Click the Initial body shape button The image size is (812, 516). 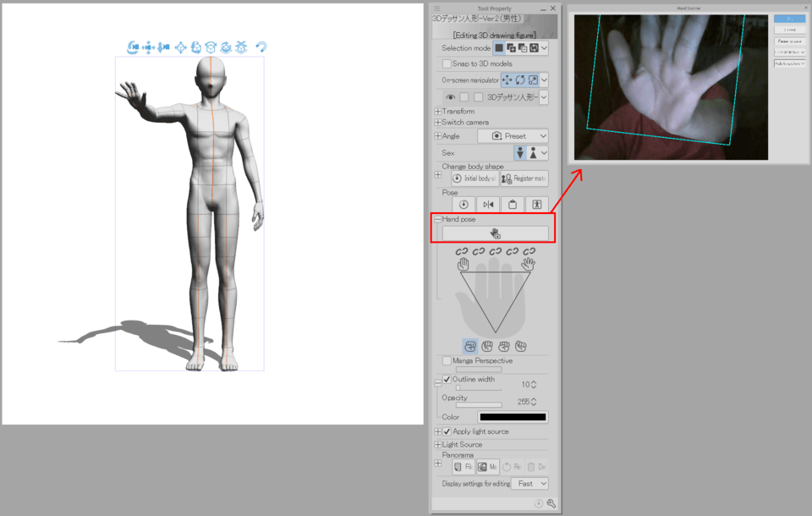pyautogui.click(x=475, y=178)
